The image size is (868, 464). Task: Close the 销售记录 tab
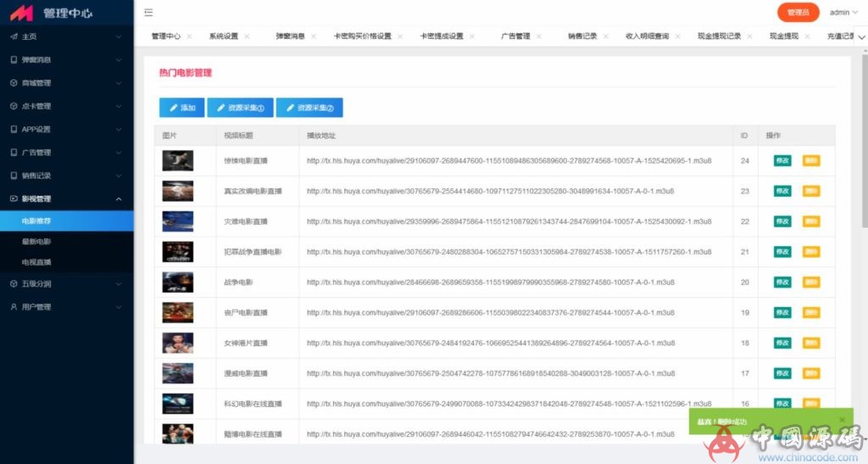coord(605,36)
